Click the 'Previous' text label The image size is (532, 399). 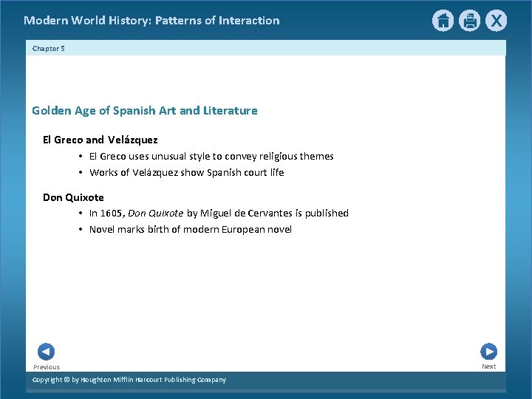pyautogui.click(x=47, y=367)
